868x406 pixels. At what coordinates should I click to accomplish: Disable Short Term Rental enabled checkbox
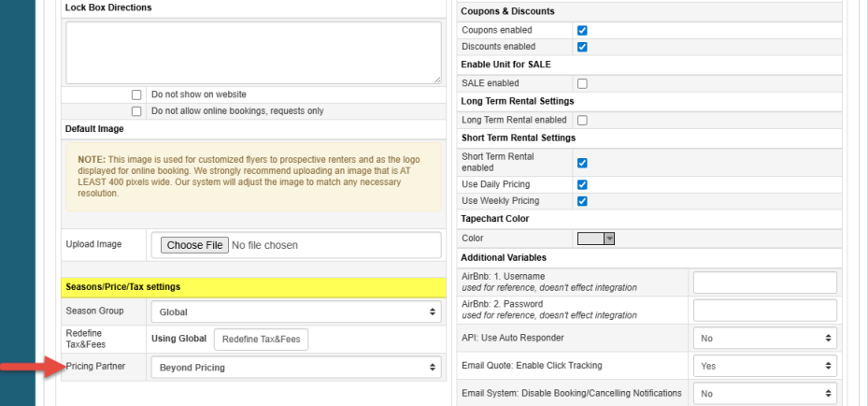pyautogui.click(x=582, y=162)
